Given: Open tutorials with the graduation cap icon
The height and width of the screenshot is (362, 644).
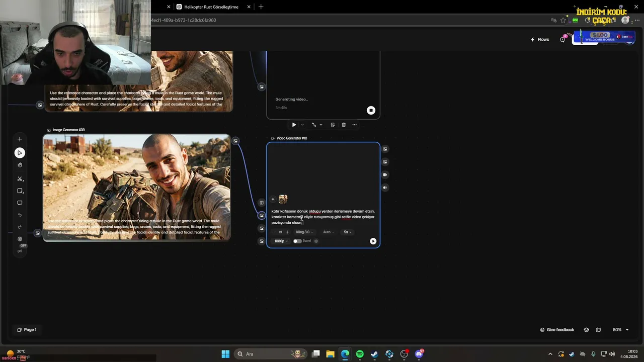Looking at the screenshot, I should click(x=586, y=330).
